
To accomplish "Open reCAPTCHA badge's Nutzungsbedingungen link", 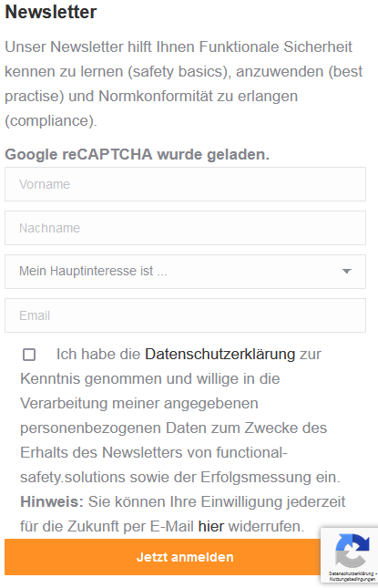I will click(x=352, y=579).
